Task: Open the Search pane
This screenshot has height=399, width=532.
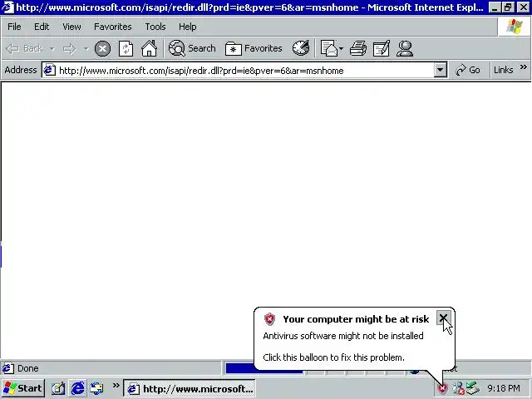Action: click(192, 49)
